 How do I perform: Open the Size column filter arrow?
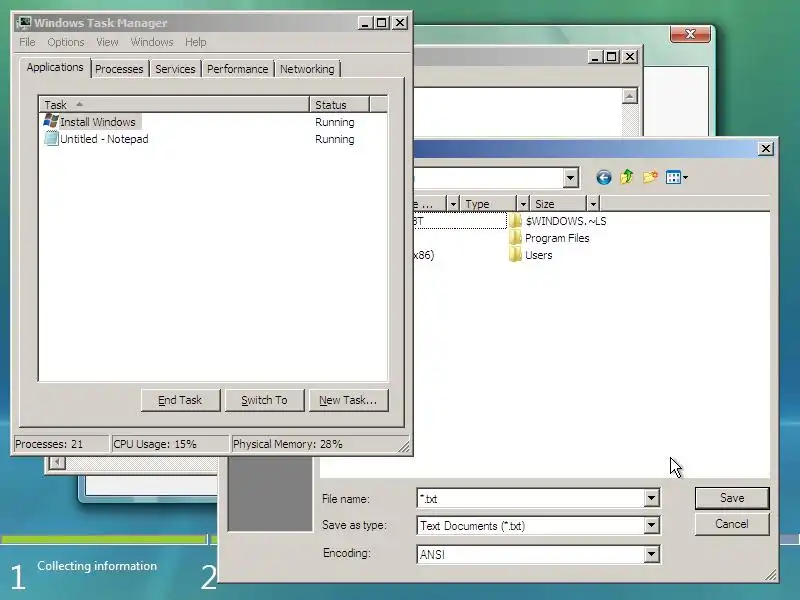tap(593, 204)
